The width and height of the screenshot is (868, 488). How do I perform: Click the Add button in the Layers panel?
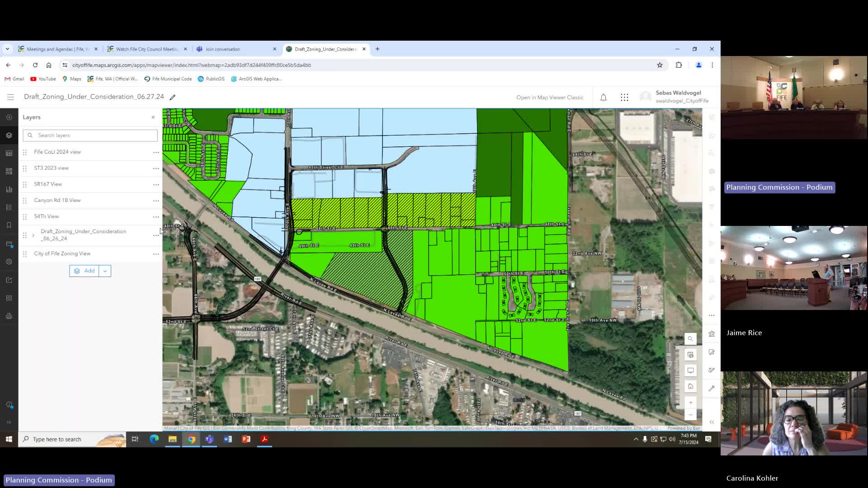pos(86,271)
